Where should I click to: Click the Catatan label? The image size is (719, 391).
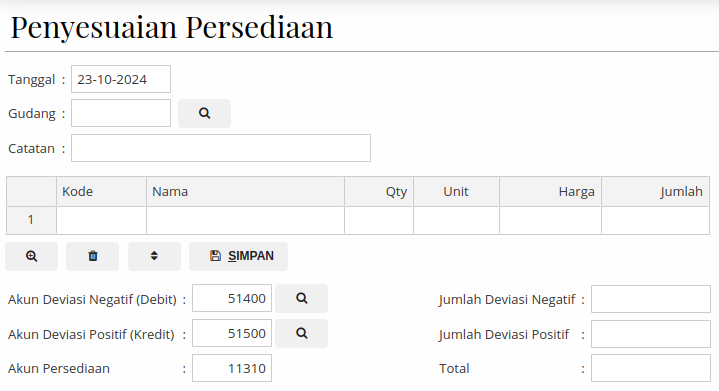point(31,149)
